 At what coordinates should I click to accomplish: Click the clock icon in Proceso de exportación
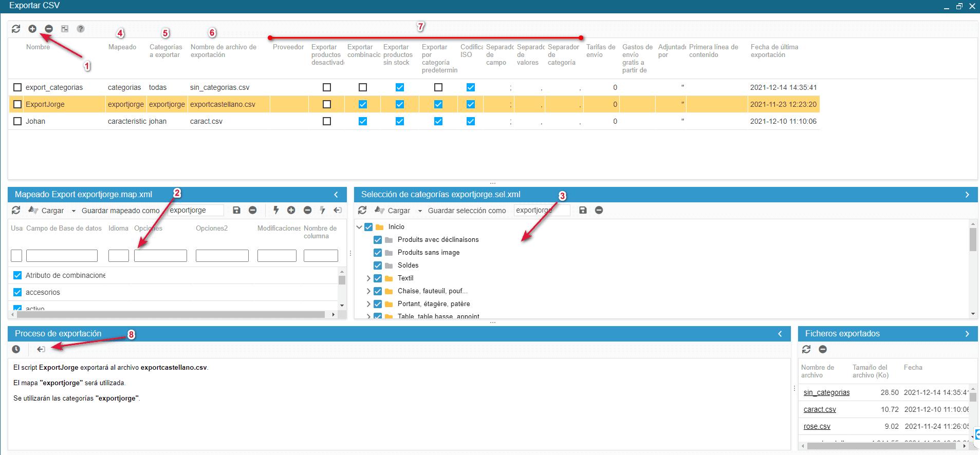(x=16, y=349)
